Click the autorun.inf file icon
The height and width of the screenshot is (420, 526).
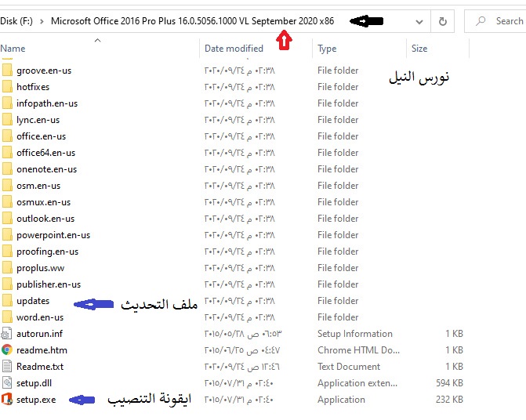(x=7, y=334)
